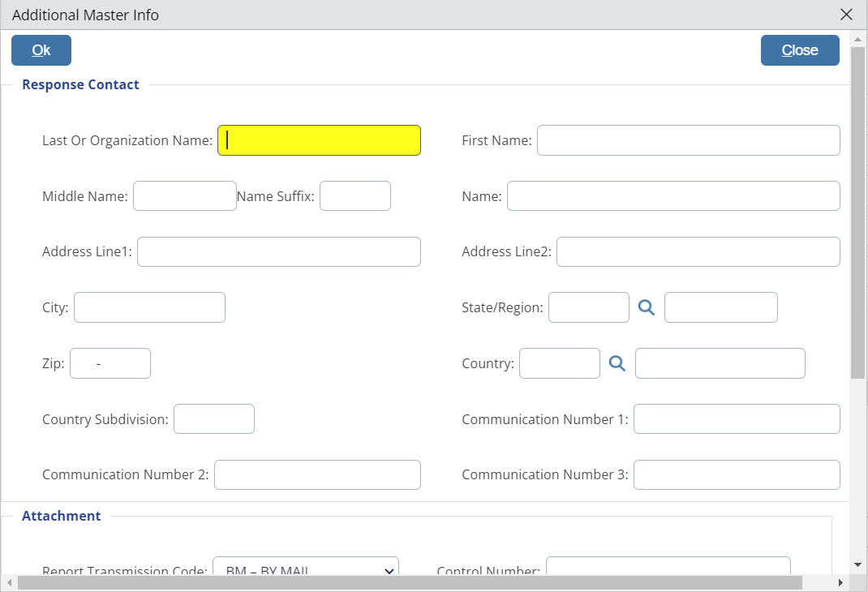The width and height of the screenshot is (868, 592).
Task: Focus the Address Line2 field
Action: coord(698,252)
